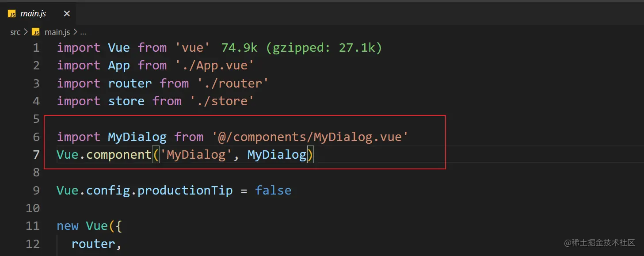
Task: Click the 'productionTip' property on line 9
Action: [x=185, y=191]
